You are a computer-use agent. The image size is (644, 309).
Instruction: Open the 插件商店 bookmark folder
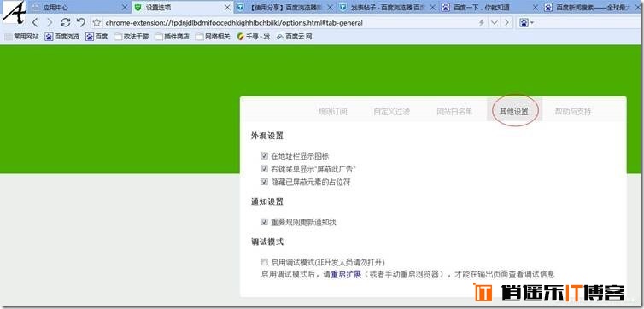(172, 37)
